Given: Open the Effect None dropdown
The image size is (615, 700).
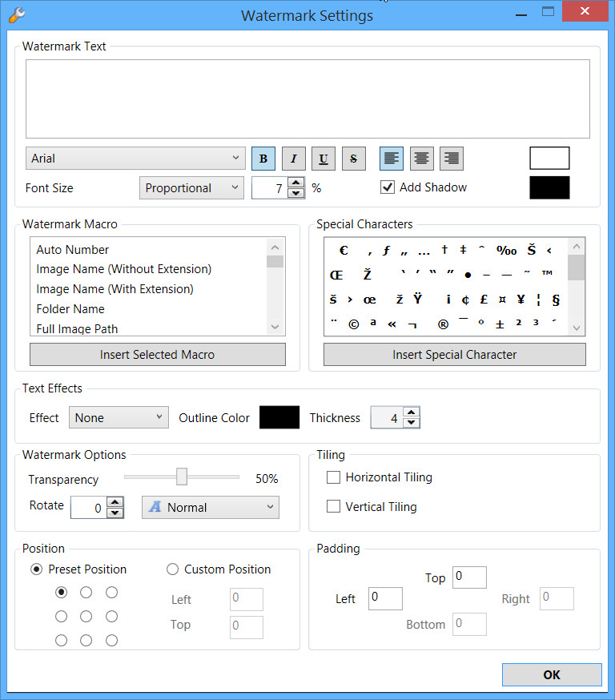Looking at the screenshot, I should coord(119,417).
